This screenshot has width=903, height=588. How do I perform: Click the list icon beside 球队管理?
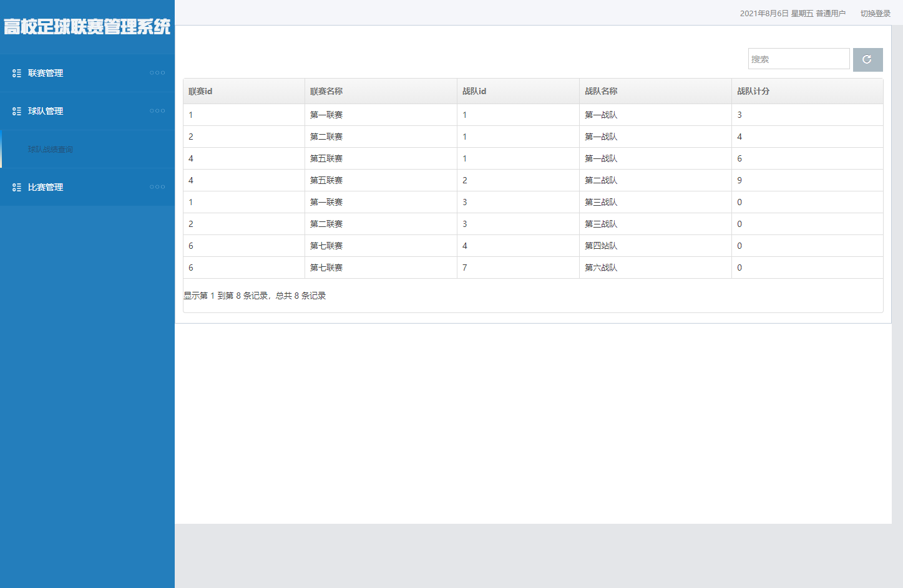[17, 112]
